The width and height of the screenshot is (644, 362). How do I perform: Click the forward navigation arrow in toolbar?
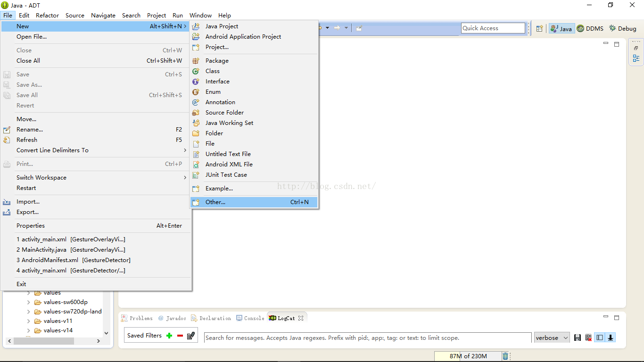(x=337, y=28)
